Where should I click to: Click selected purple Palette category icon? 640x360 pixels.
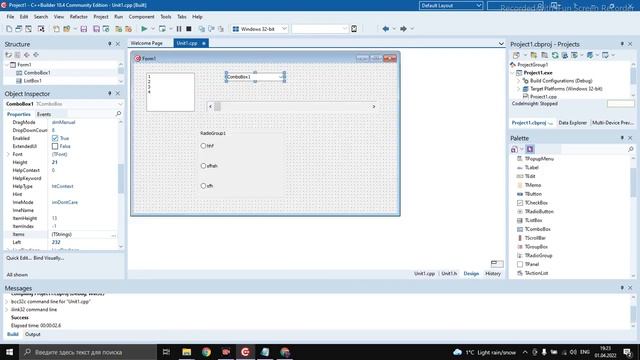coord(530,149)
